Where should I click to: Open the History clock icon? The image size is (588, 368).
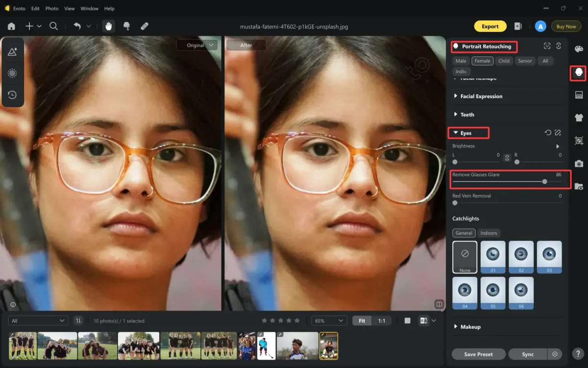coord(12,95)
